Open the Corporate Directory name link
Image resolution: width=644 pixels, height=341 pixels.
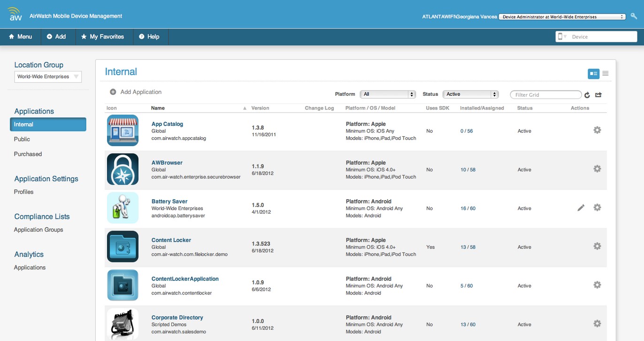(177, 318)
